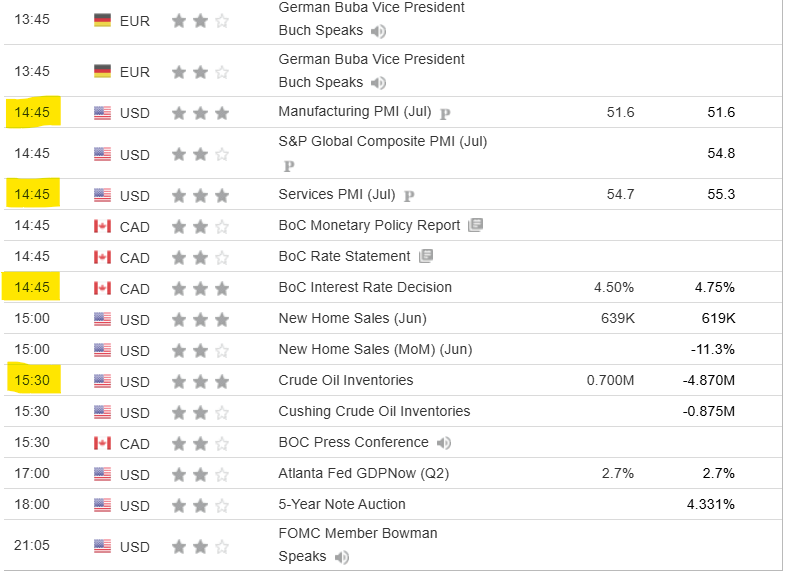Open the document icon beside BoC Rate Statement
Viewport: 794px width, 573px height.
pyautogui.click(x=425, y=256)
